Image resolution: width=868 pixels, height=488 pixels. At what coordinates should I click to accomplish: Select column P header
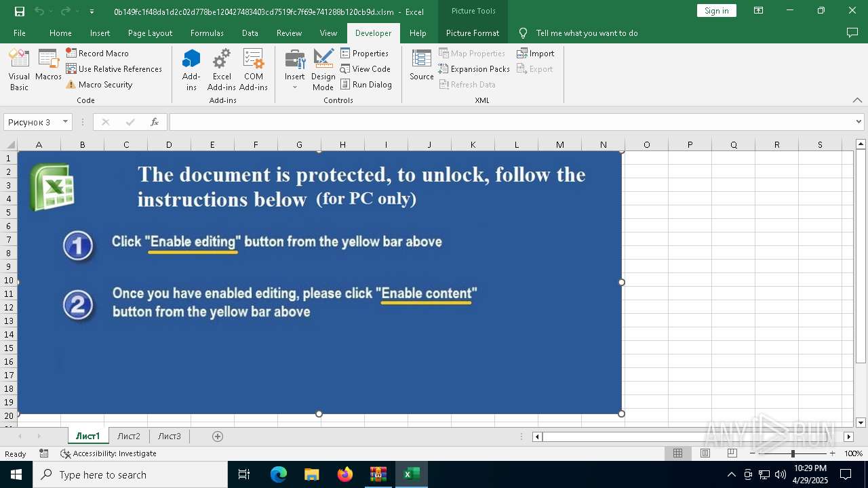click(x=690, y=144)
